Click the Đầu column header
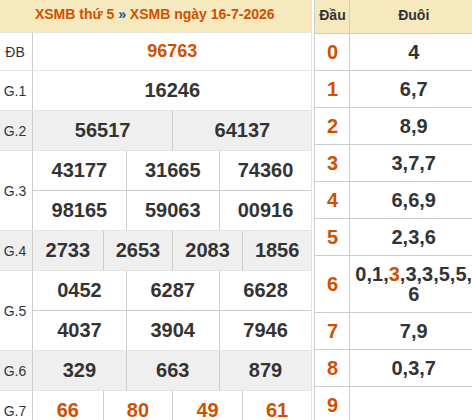 click(332, 15)
